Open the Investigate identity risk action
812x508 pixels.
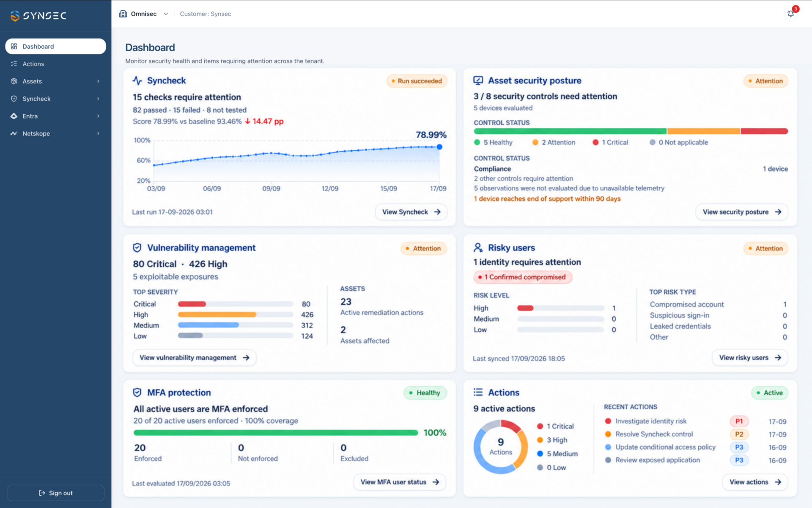click(x=651, y=421)
